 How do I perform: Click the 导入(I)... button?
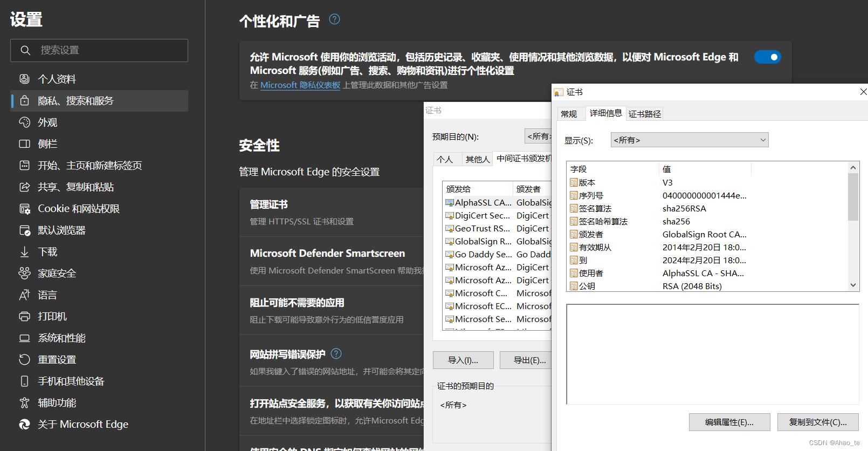[x=463, y=360]
